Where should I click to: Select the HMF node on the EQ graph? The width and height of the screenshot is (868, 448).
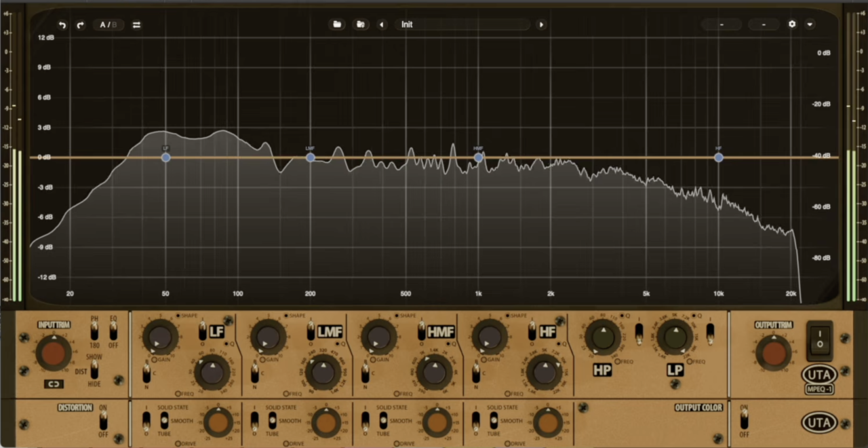pyautogui.click(x=479, y=157)
